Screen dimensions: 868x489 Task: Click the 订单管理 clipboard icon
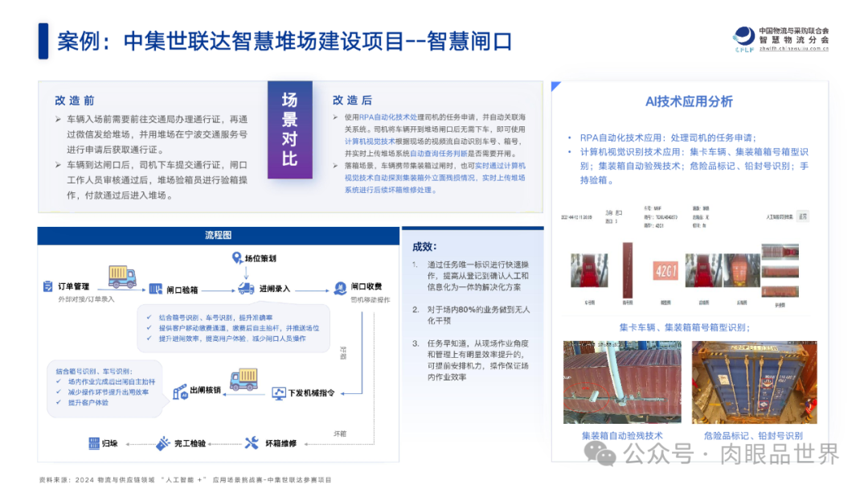tap(47, 286)
